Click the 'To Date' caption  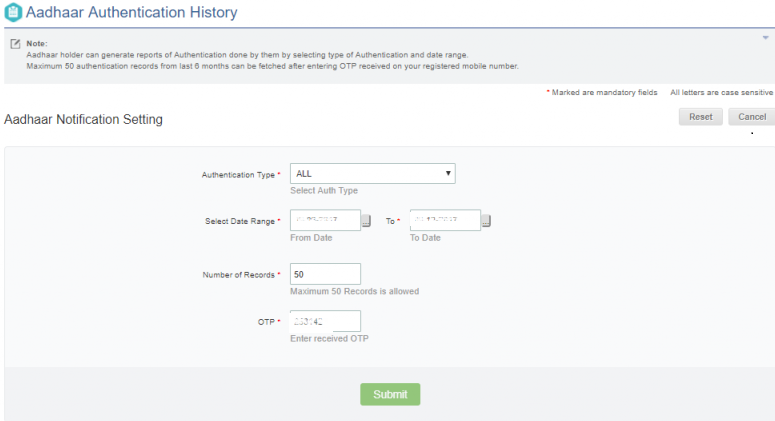tap(425, 238)
